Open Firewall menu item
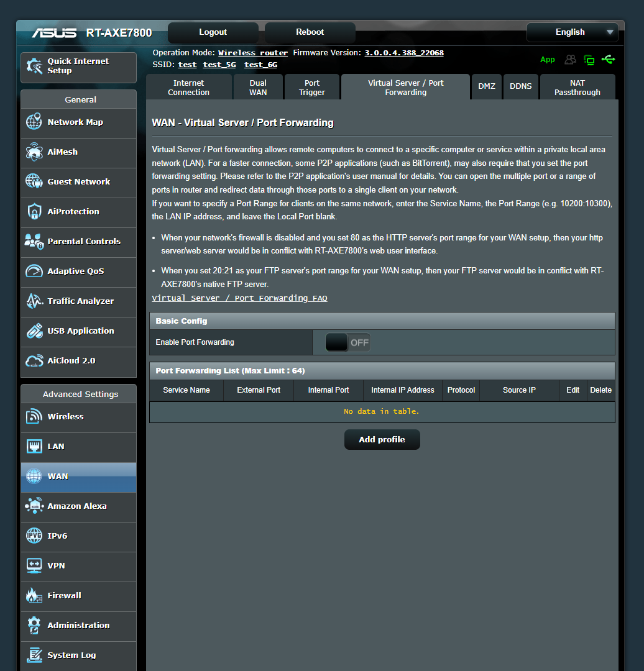The height and width of the screenshot is (671, 644). tap(79, 596)
